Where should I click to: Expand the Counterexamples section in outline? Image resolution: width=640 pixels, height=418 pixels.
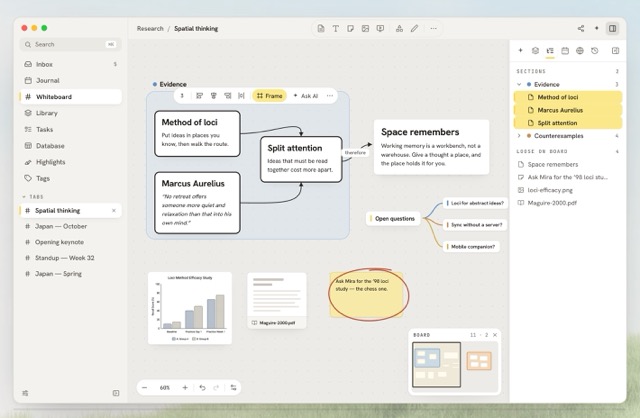click(519, 136)
